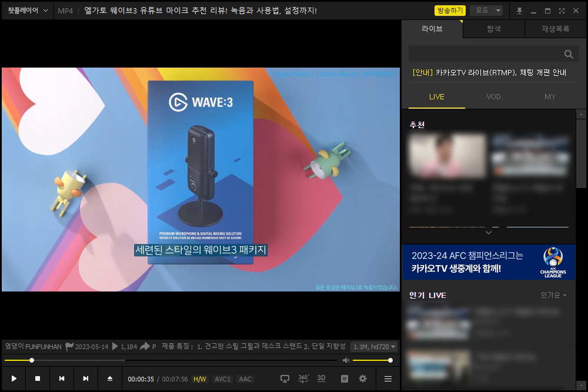Click the AVC1 video codec badge

click(x=222, y=379)
